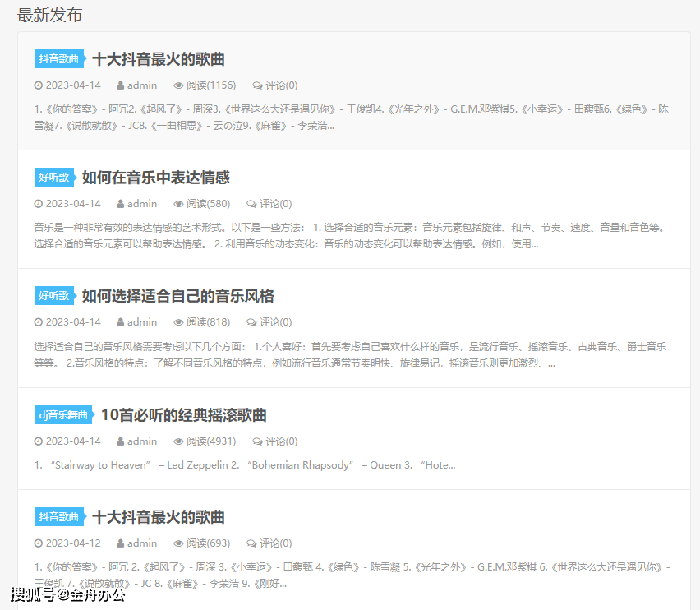Click '抖音歌曲' tag on the 2023-04-14 article
Screen dimensions: 700x610
[x=60, y=59]
